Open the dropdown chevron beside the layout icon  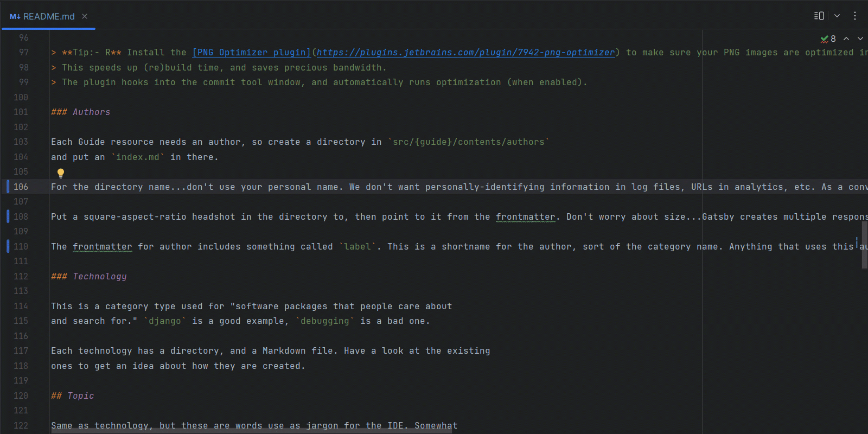pyautogui.click(x=836, y=16)
